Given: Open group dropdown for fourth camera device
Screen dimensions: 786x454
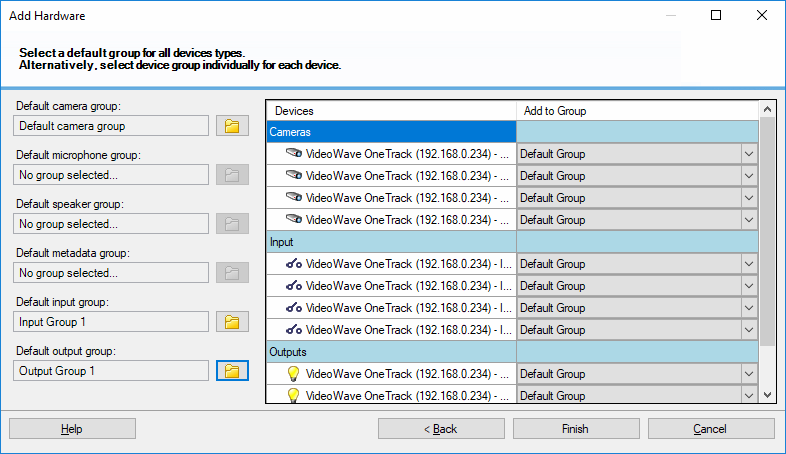Looking at the screenshot, I should 749,220.
